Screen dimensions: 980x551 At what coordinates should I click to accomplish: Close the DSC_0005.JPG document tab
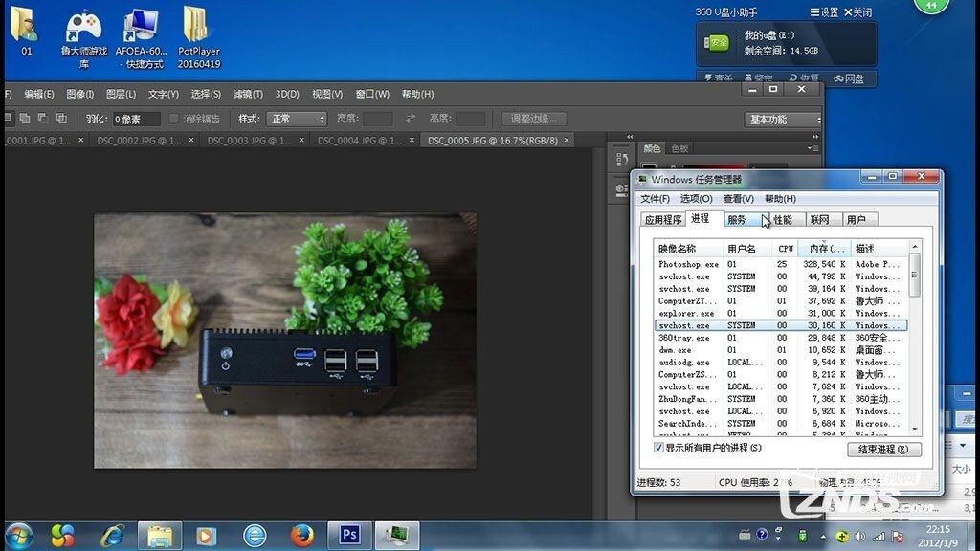coord(567,141)
